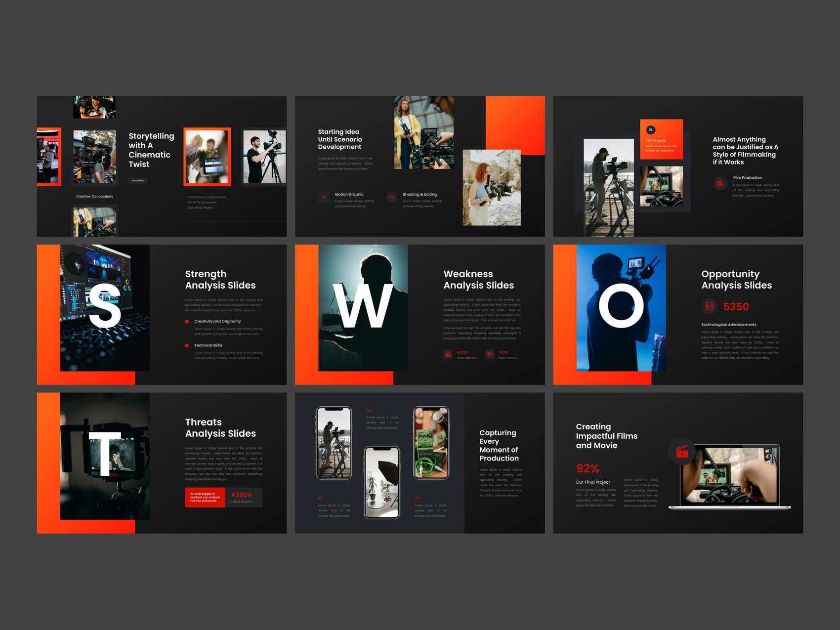Click the Digital Platforms icon near 7470

[x=489, y=354]
